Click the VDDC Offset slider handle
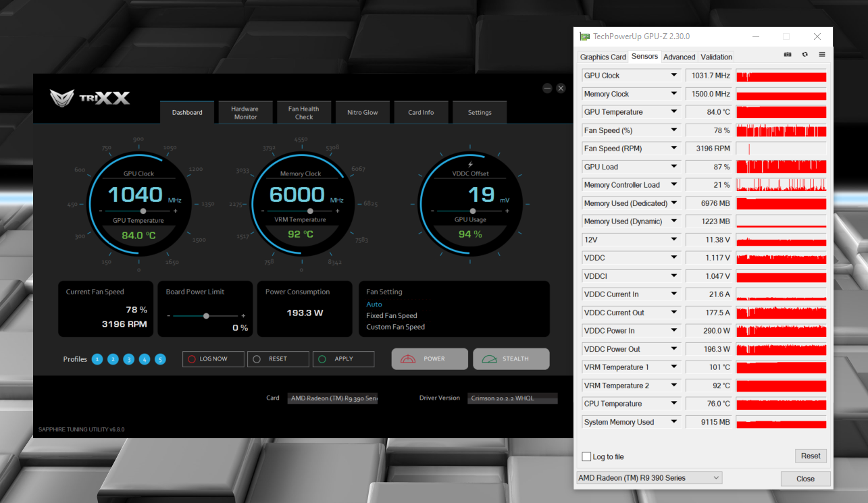868x503 pixels. (x=472, y=211)
